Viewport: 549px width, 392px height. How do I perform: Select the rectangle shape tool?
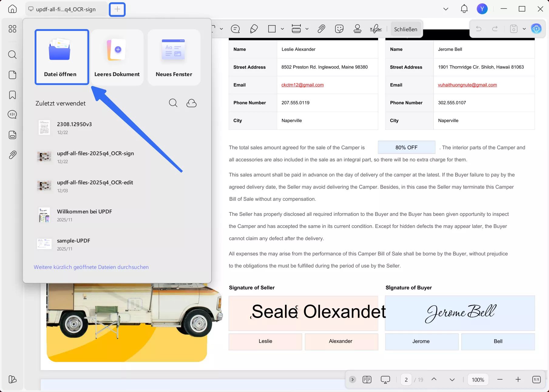tap(272, 29)
